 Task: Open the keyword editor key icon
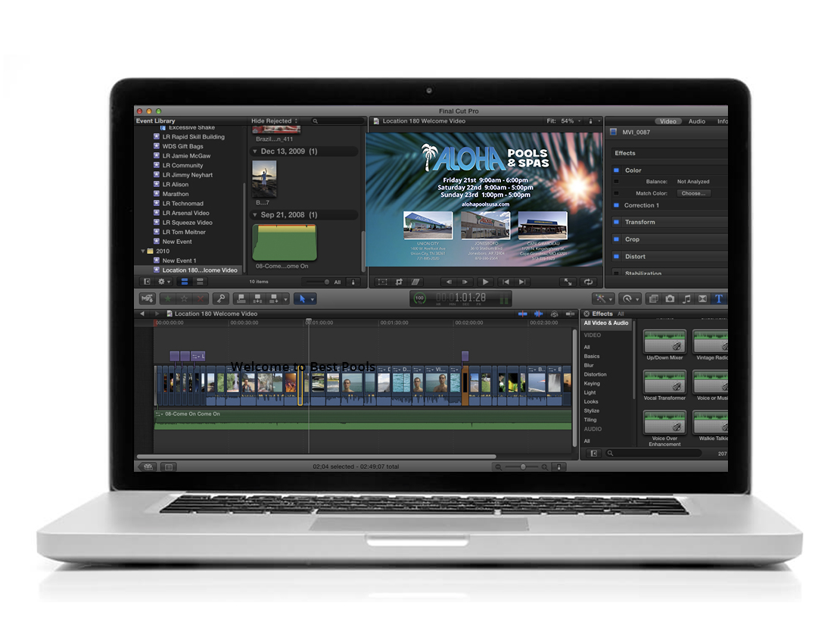221,298
